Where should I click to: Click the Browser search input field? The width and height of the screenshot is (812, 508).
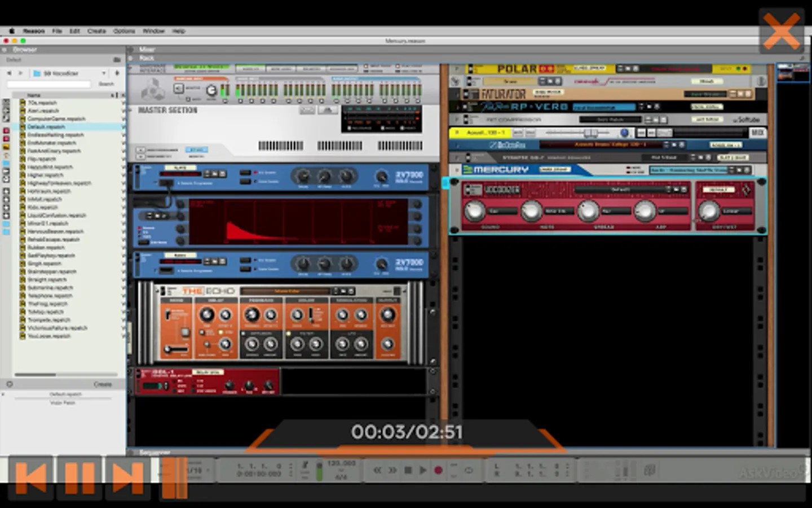(x=48, y=84)
